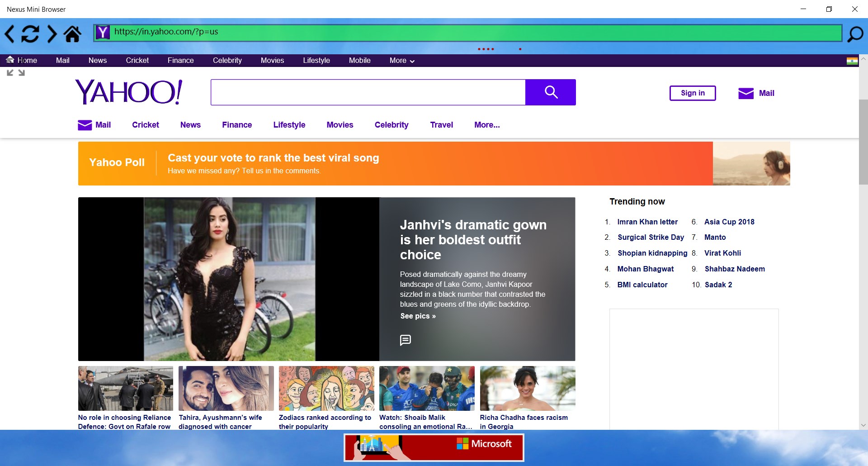The image size is (868, 466).
Task: Open Mail via envelope icon near Sign in
Action: [746, 93]
